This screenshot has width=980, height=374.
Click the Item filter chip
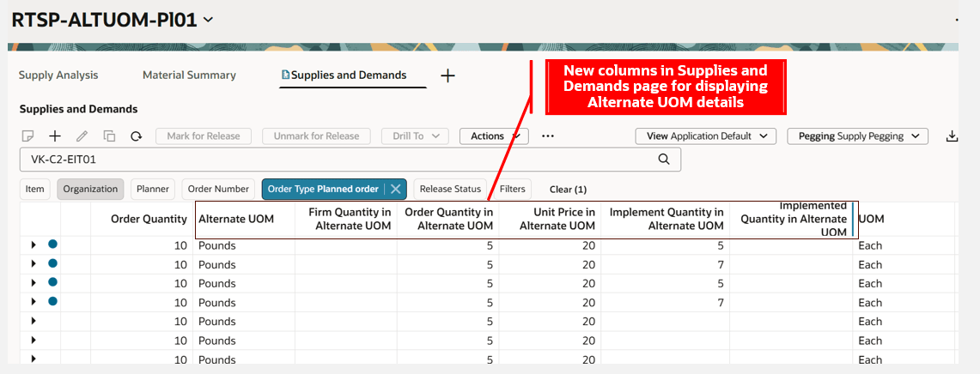pyautogui.click(x=35, y=190)
